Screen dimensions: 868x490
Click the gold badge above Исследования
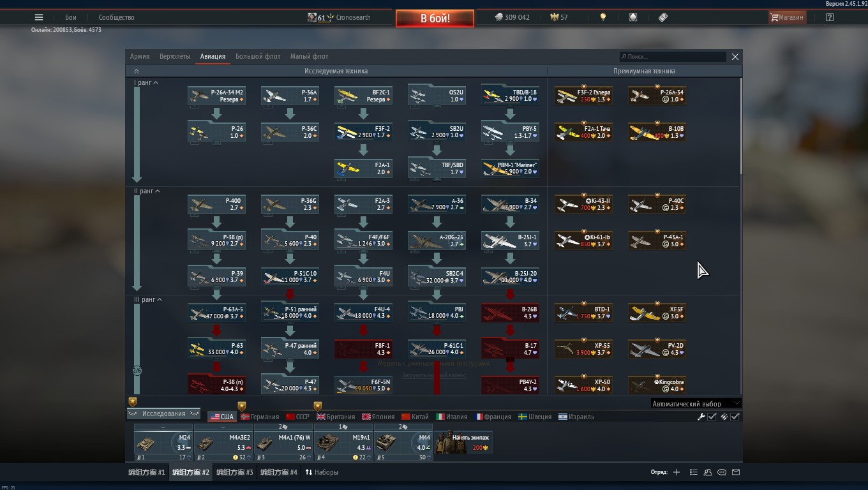[133, 402]
